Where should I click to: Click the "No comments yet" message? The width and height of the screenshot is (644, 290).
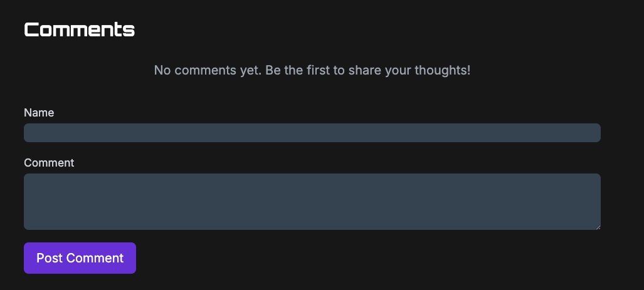point(312,70)
